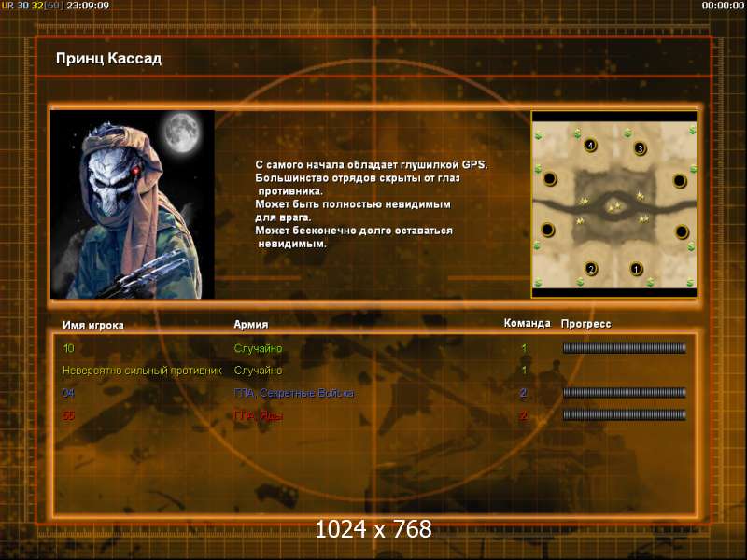Click the double star at the map center
The image size is (747, 560).
tap(614, 207)
